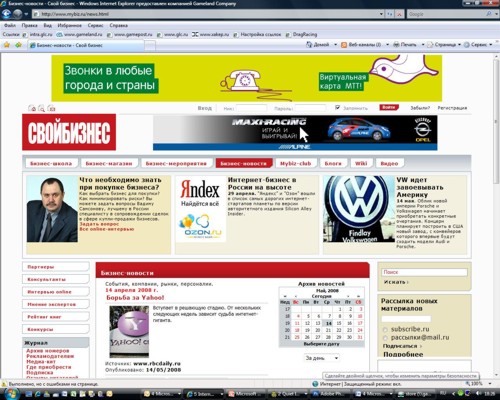The height and width of the screenshot is (400, 500).
Task: Expand the Print button dropdown arrow
Action: pos(423,45)
